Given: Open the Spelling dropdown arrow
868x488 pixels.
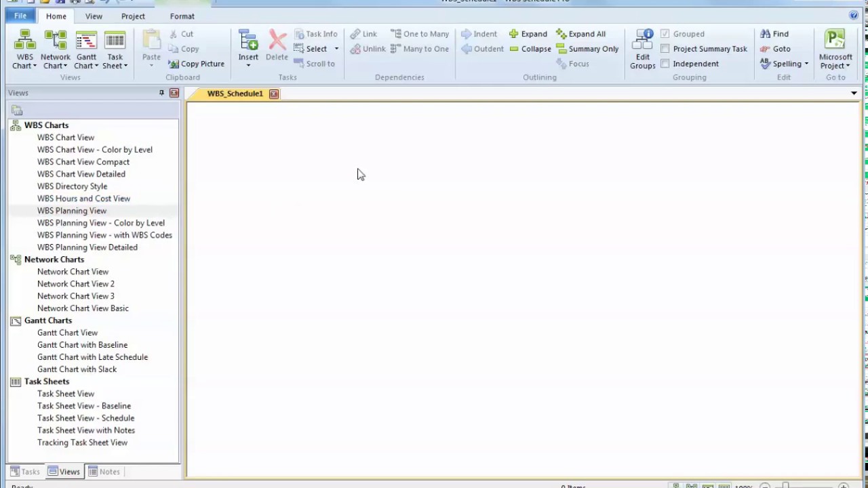Looking at the screenshot, I should (806, 64).
